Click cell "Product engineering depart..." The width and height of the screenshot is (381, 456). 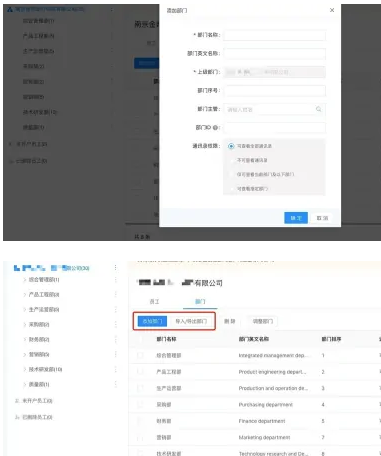(x=272, y=372)
